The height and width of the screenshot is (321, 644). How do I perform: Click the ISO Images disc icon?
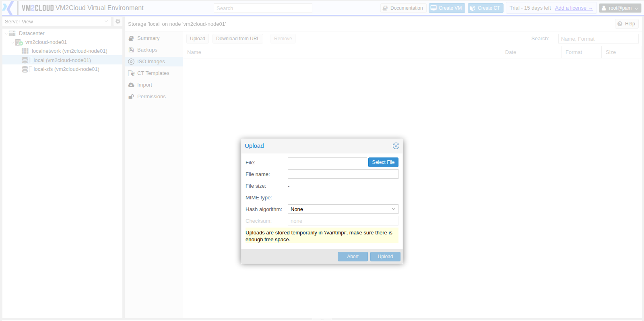pos(131,62)
